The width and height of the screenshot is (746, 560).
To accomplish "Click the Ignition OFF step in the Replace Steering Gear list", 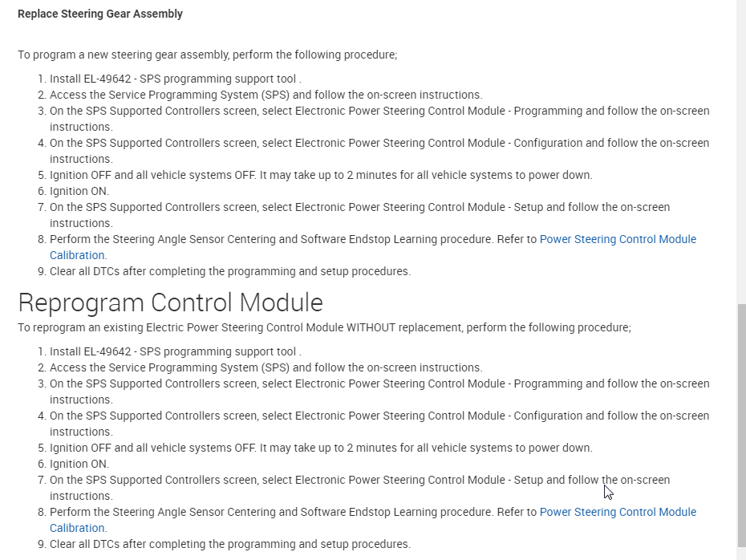I will [x=321, y=175].
